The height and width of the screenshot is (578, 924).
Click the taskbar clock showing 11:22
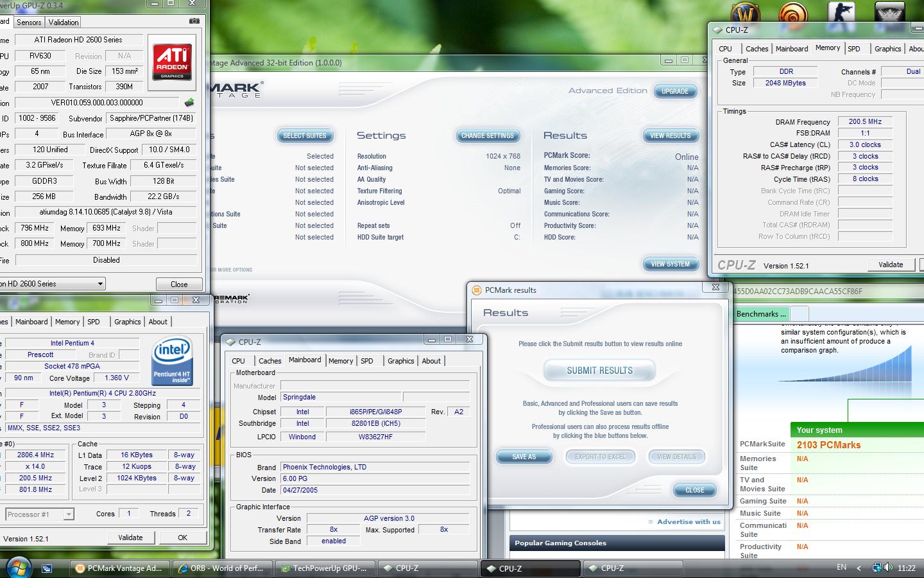point(907,568)
